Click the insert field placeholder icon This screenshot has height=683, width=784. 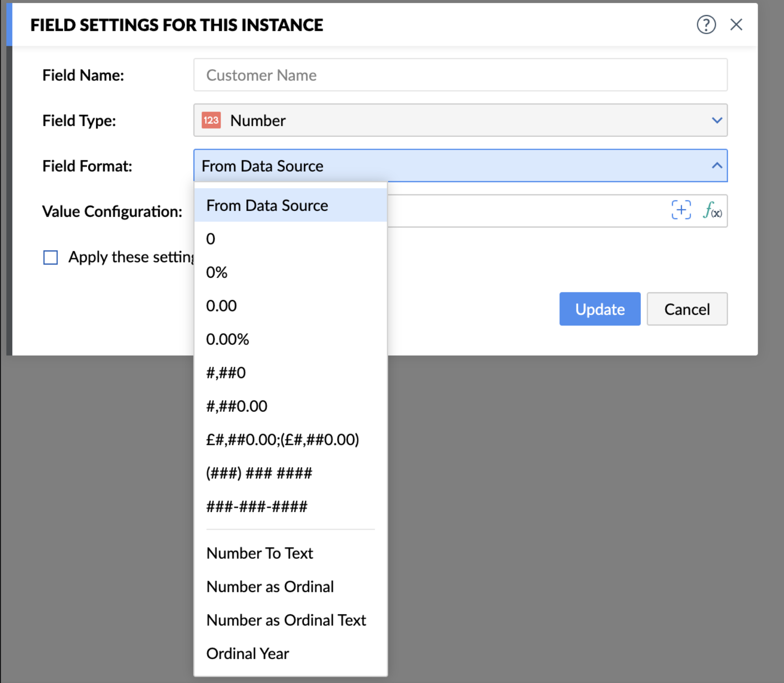tap(681, 210)
